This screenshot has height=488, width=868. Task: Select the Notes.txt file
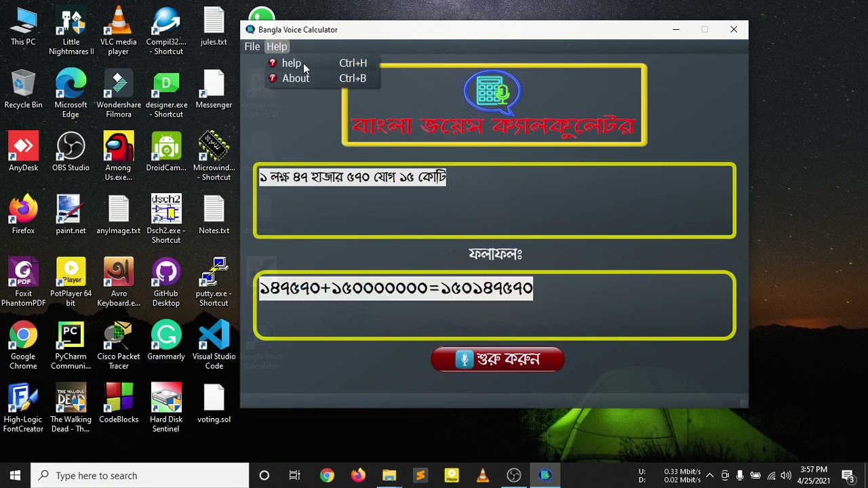[214, 216]
